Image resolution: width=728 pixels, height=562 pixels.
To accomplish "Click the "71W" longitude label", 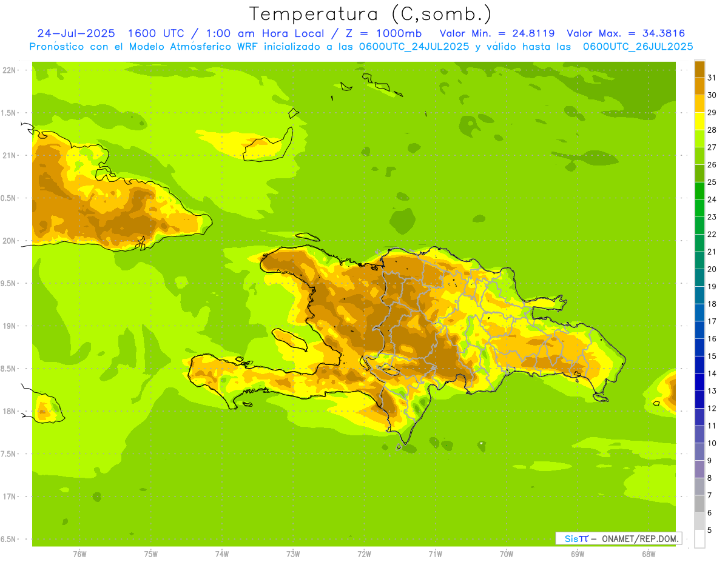I will tap(435, 555).
